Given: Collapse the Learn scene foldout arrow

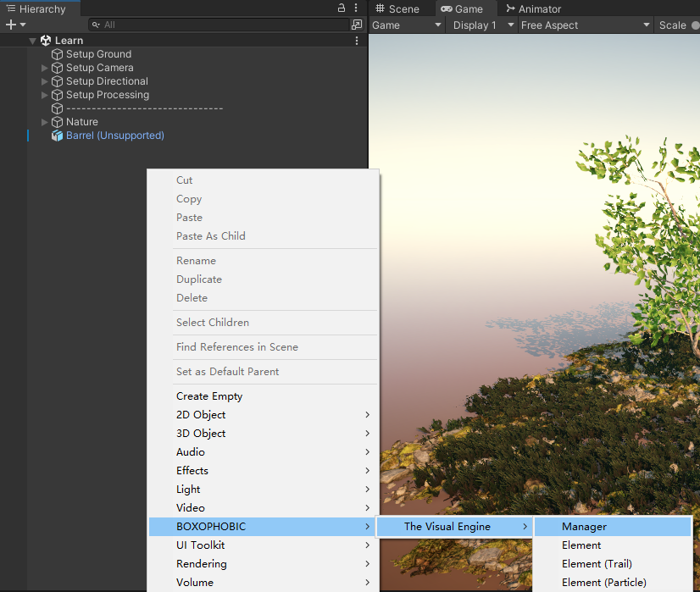Looking at the screenshot, I should 32,41.
